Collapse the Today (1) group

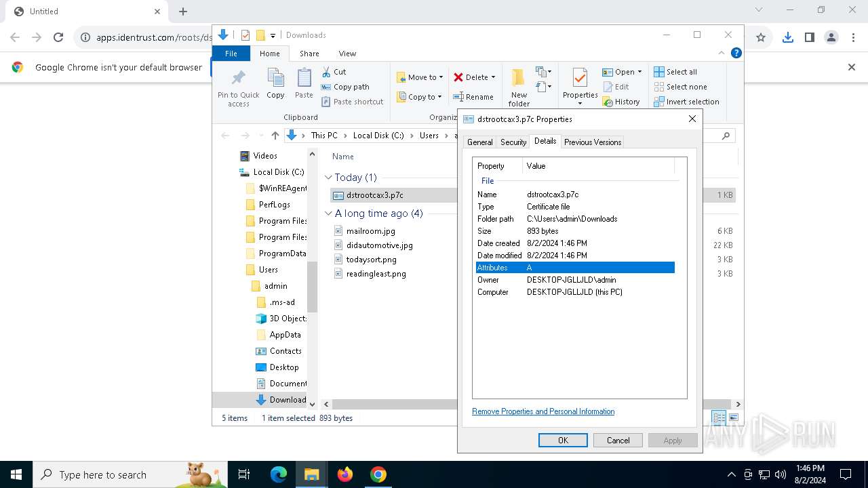328,178
